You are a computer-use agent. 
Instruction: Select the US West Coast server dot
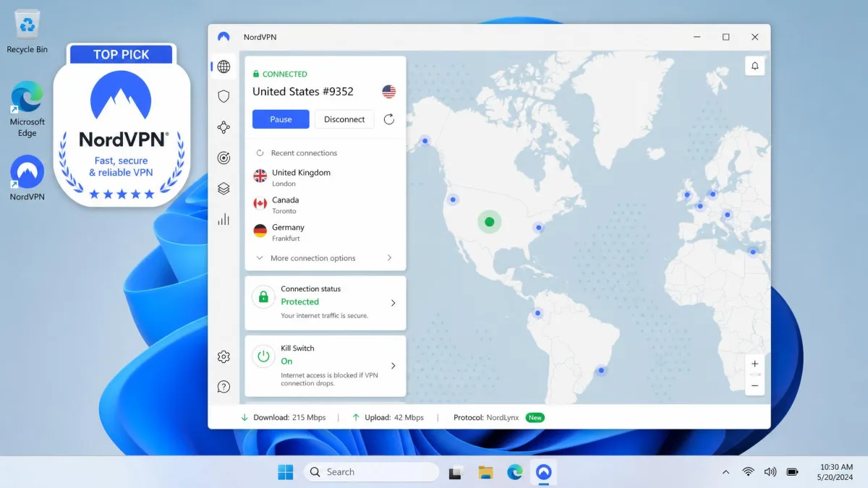(x=453, y=200)
